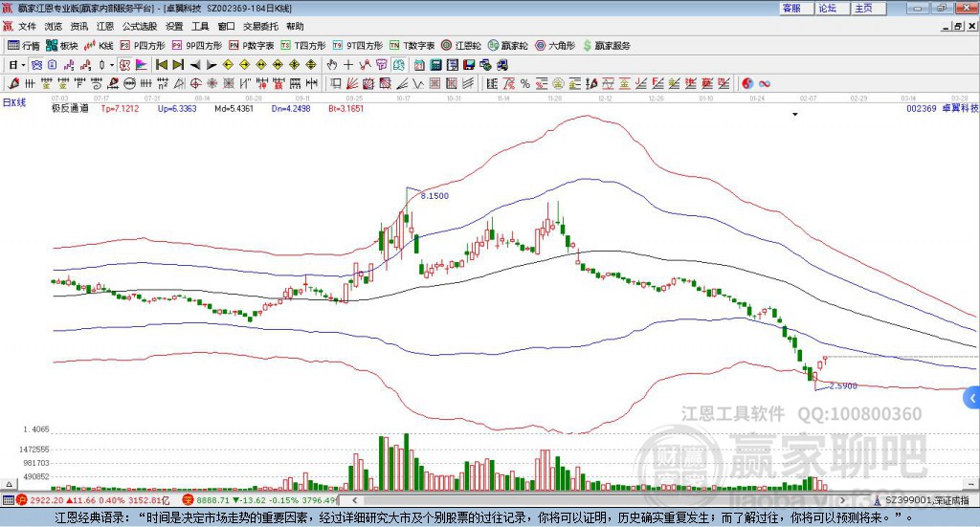
Task: Click the pink flag chart icon
Action: (x=142, y=65)
